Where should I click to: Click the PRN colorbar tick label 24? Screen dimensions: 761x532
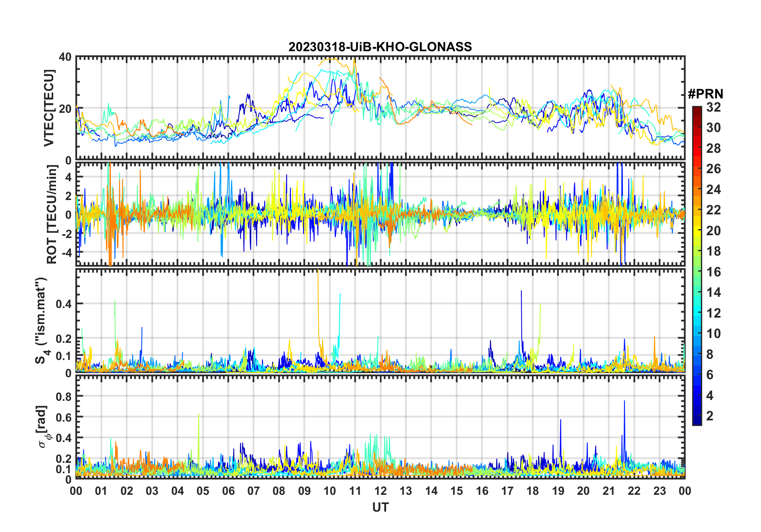(x=713, y=190)
